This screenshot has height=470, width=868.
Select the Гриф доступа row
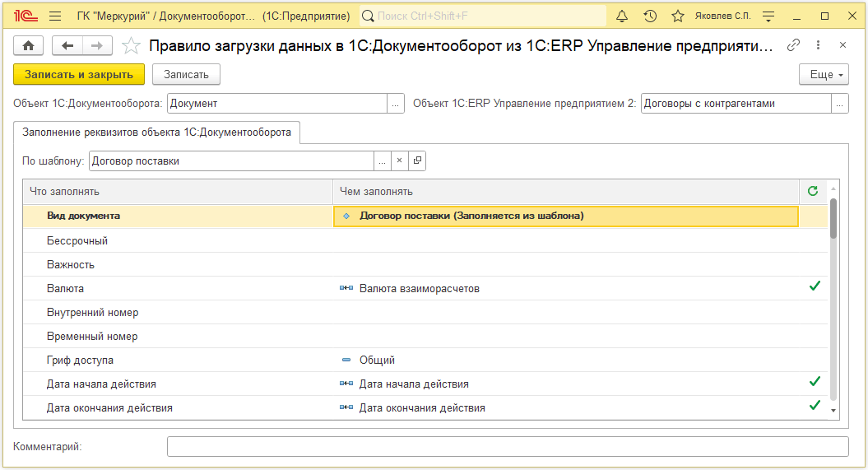[x=425, y=360]
